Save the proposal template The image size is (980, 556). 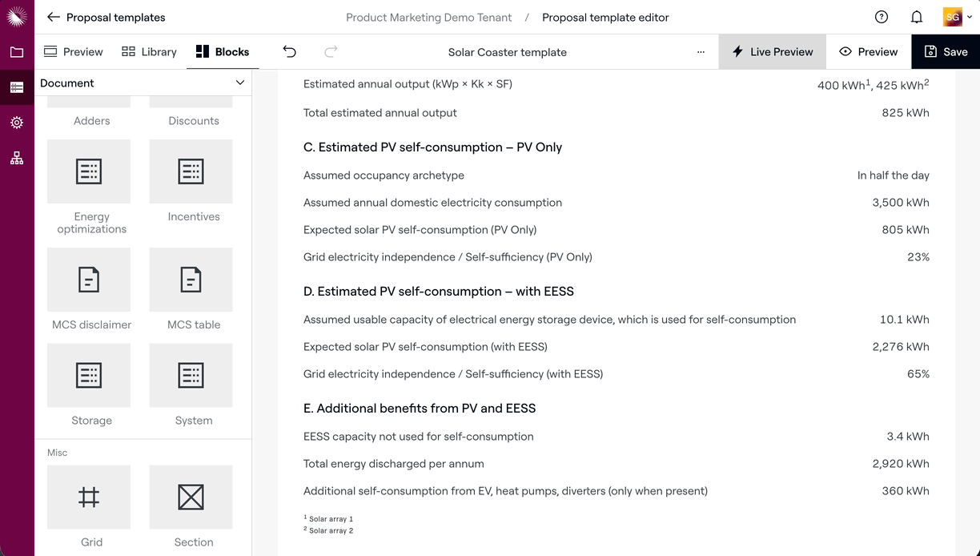946,52
